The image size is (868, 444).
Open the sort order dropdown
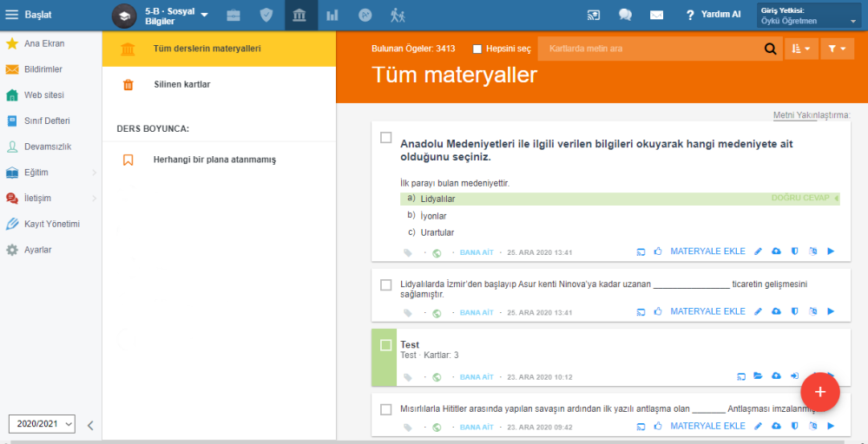tap(801, 49)
